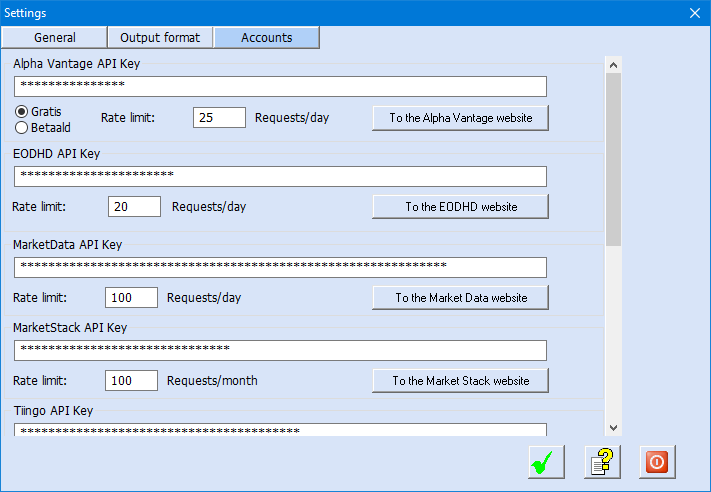Select the Accounts tab
This screenshot has height=492, width=711.
coord(267,38)
